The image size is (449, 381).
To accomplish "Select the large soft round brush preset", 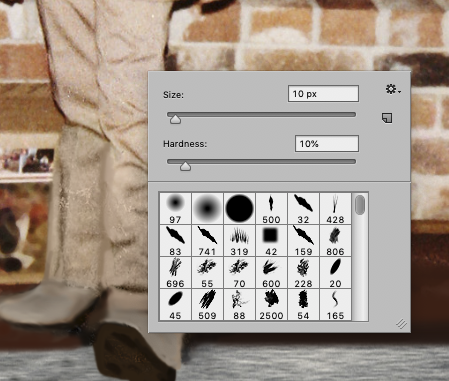I will (207, 208).
